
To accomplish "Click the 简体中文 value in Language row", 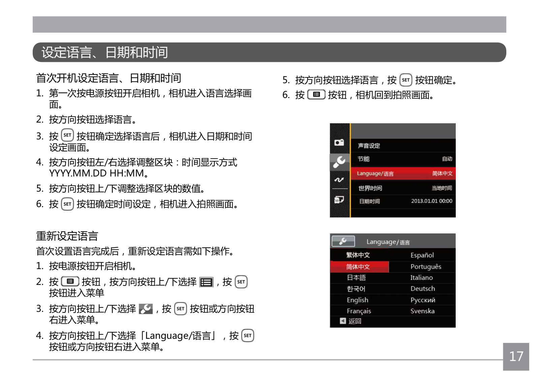I will (x=442, y=173).
